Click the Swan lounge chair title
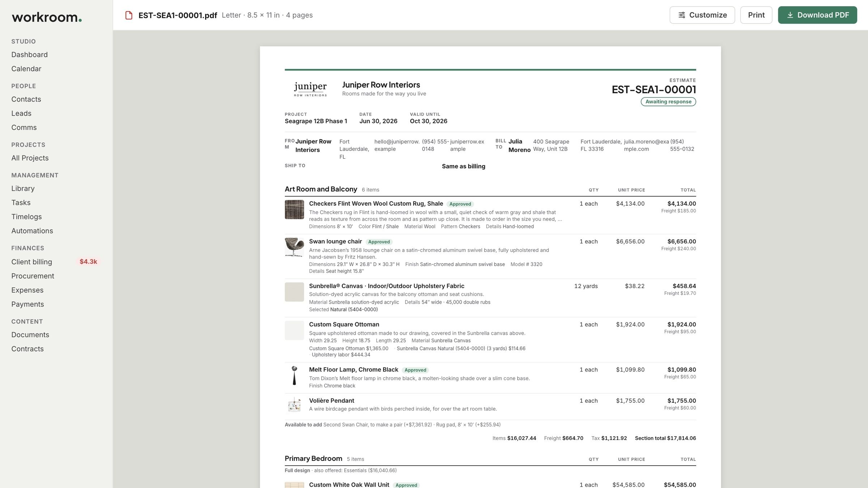This screenshot has width=868, height=488. point(335,241)
